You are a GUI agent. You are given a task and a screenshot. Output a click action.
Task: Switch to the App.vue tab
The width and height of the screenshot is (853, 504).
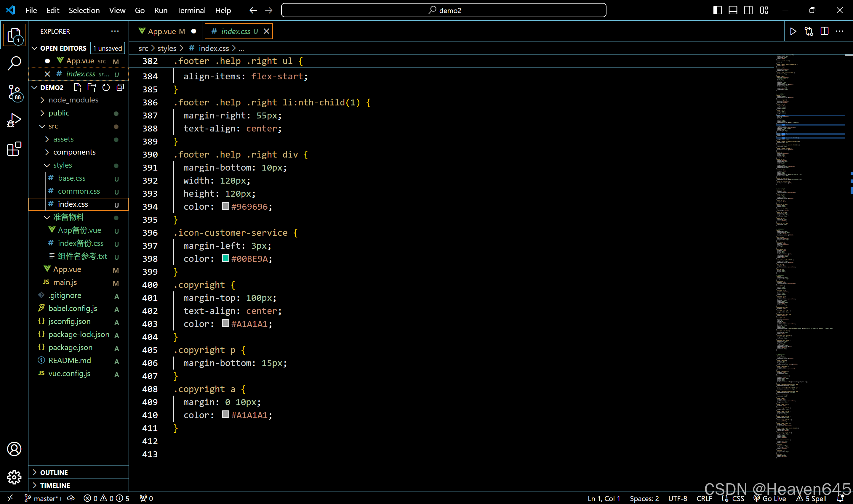[167, 31]
